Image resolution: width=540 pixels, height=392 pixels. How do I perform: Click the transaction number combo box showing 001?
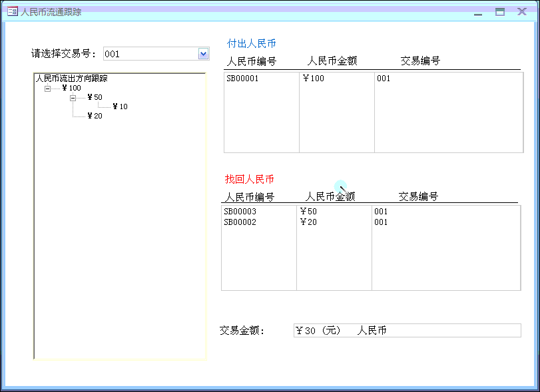click(x=156, y=54)
